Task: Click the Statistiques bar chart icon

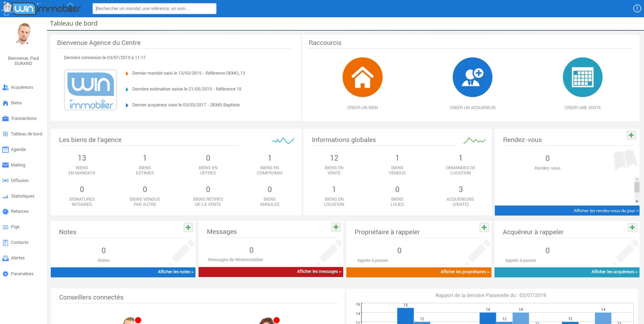Action: 6,196
